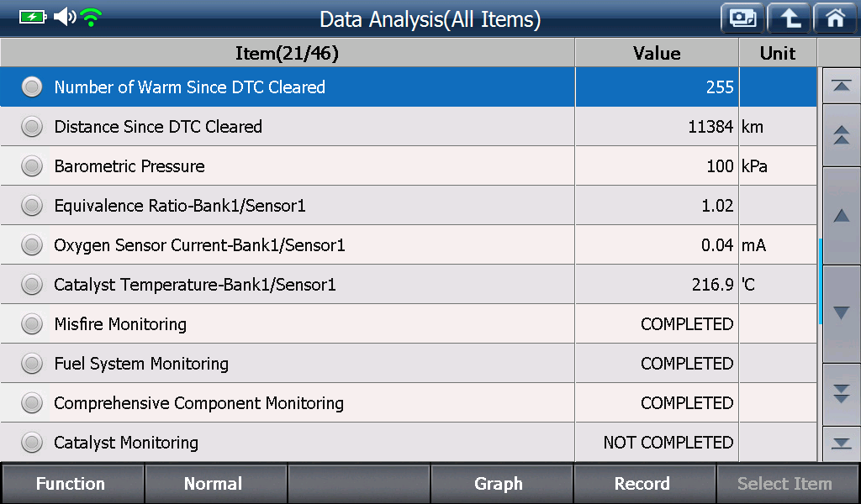Page up with double-up arrow
The image size is (861, 504).
(841, 135)
